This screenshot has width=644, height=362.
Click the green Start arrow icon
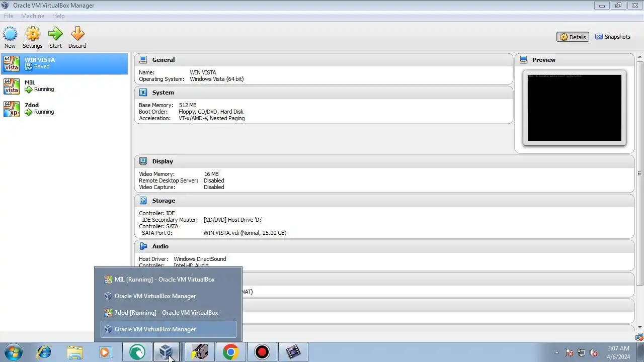[x=55, y=34]
